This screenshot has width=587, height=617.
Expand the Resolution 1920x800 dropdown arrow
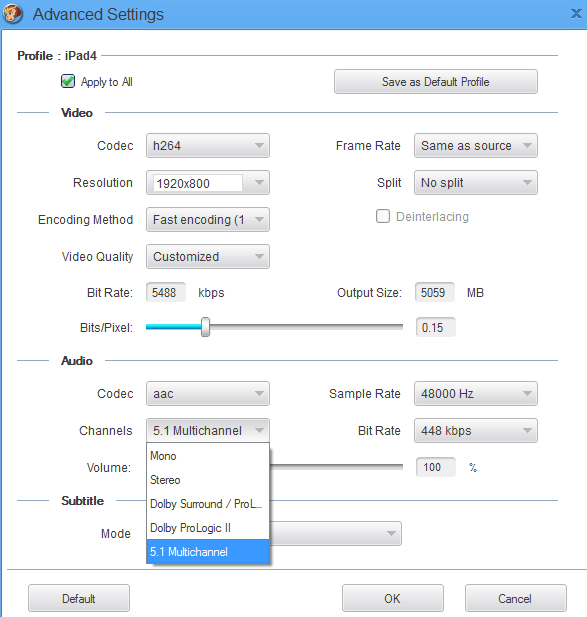[259, 183]
